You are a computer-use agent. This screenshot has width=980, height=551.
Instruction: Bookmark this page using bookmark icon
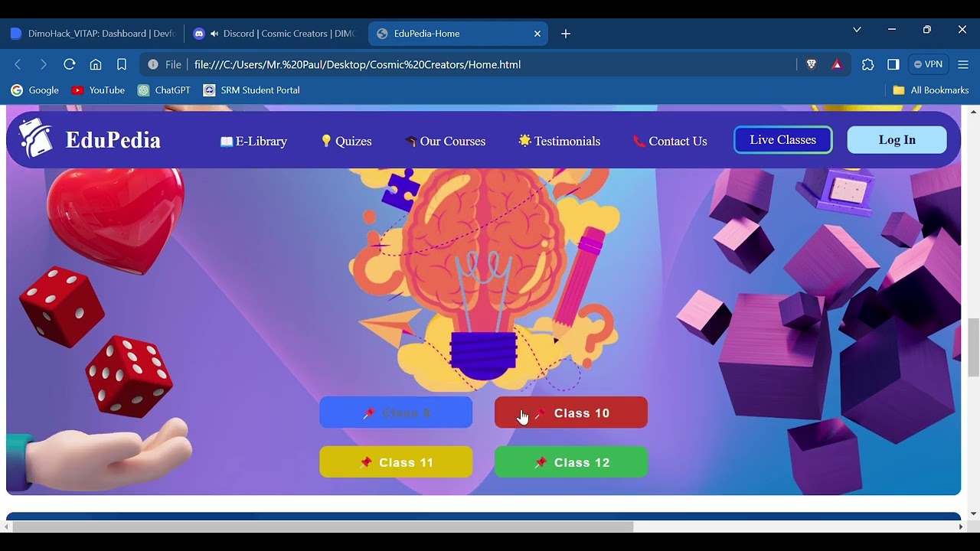pyautogui.click(x=122, y=64)
